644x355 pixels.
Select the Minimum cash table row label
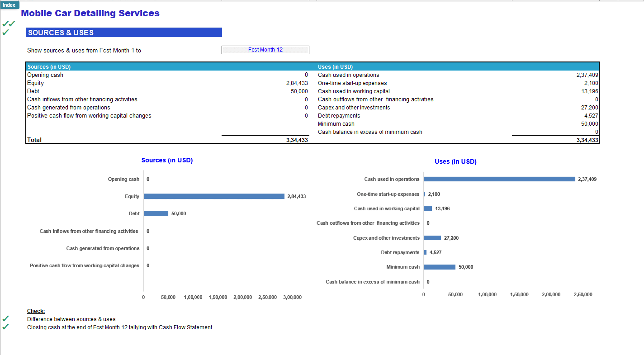(336, 124)
